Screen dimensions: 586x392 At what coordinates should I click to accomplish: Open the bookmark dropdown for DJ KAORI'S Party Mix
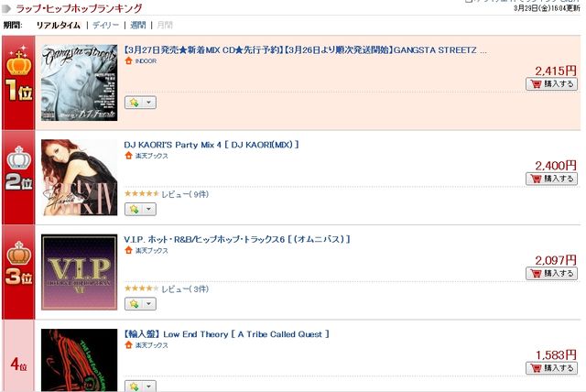tap(149, 209)
